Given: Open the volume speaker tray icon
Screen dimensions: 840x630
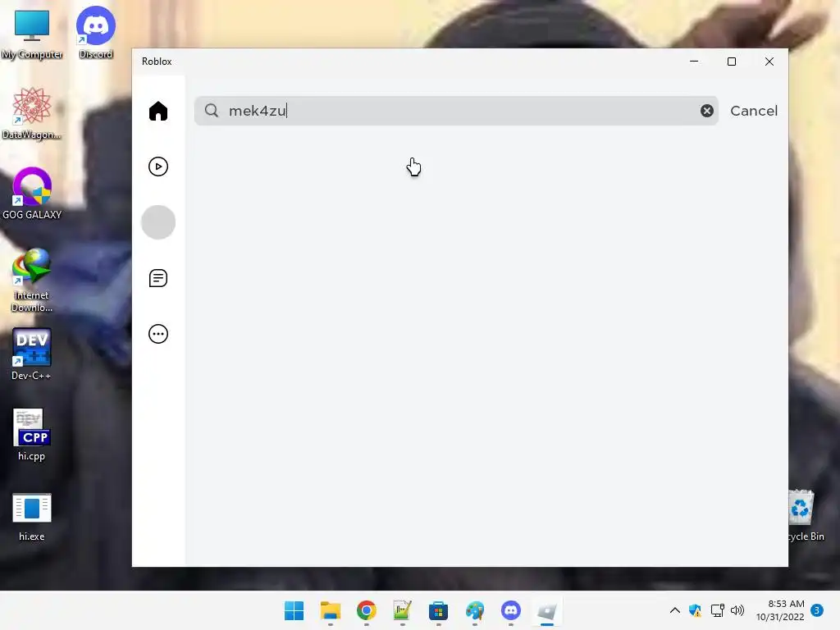Looking at the screenshot, I should 737,610.
